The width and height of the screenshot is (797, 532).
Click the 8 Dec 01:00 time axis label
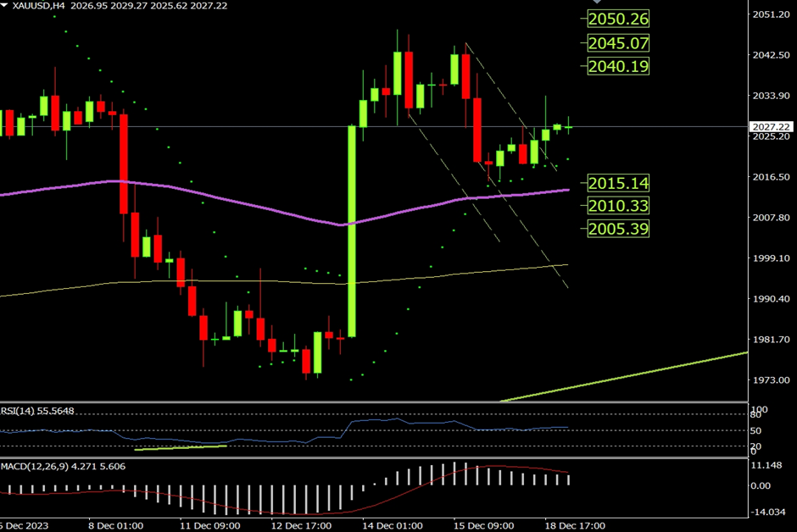click(114, 526)
